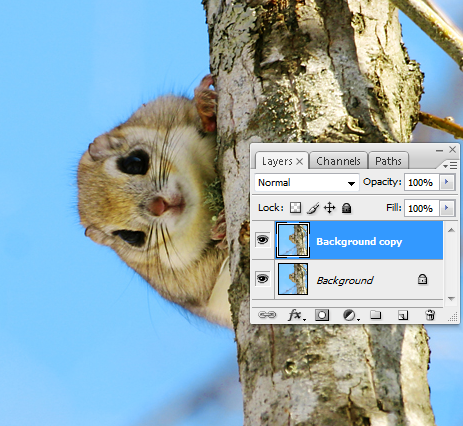
Task: Click the Fill value field
Action: click(x=422, y=208)
